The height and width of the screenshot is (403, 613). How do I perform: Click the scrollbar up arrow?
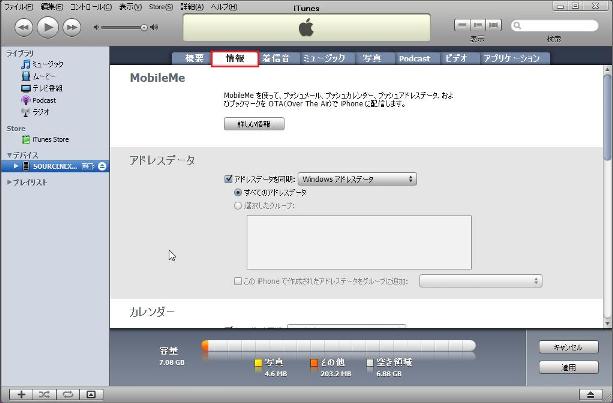click(x=607, y=70)
